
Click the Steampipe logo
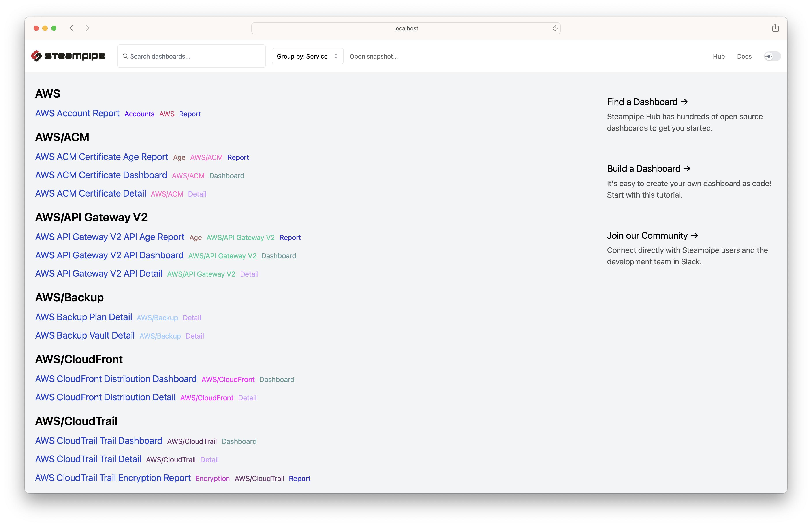(x=68, y=56)
